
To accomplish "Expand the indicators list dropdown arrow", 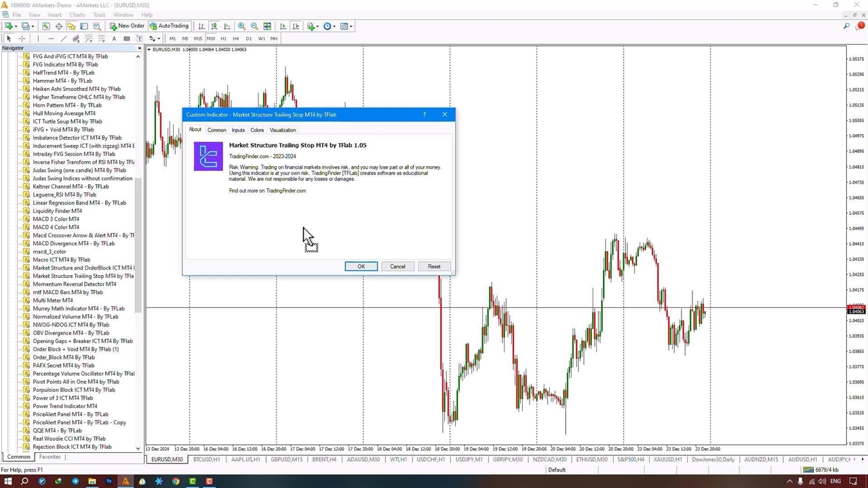I will coord(318,26).
